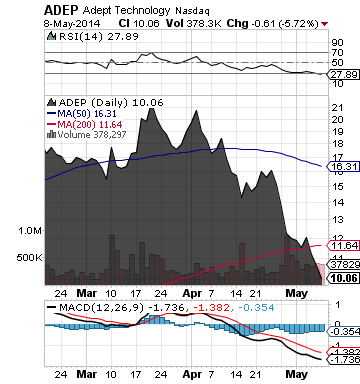This screenshot has width=360, height=384.
Task: Click the MA(200) 11.64 legend entry
Action: (90, 124)
